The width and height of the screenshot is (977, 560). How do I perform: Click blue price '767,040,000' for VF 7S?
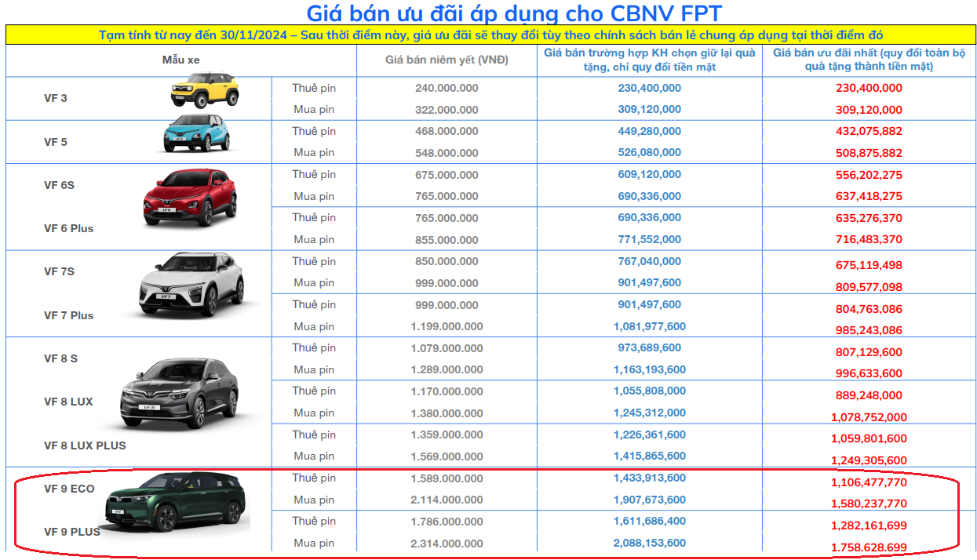point(650,261)
